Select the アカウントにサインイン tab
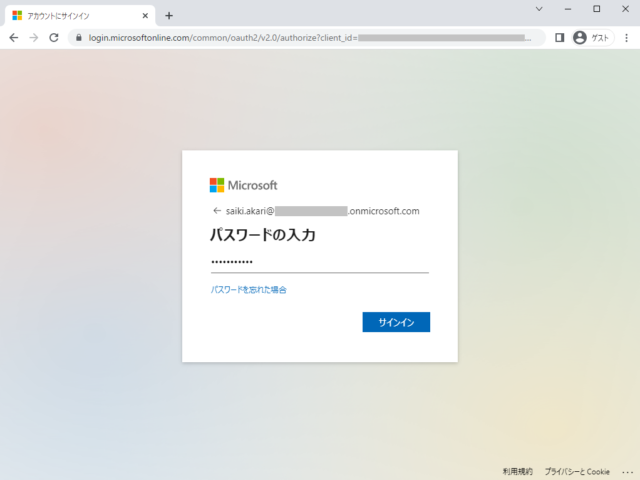 (x=80, y=16)
